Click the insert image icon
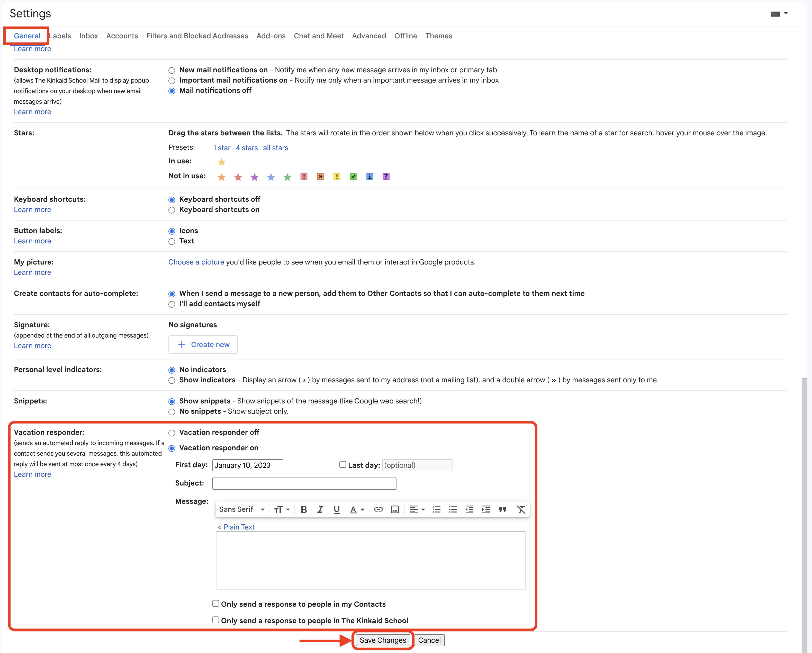 [x=395, y=509]
